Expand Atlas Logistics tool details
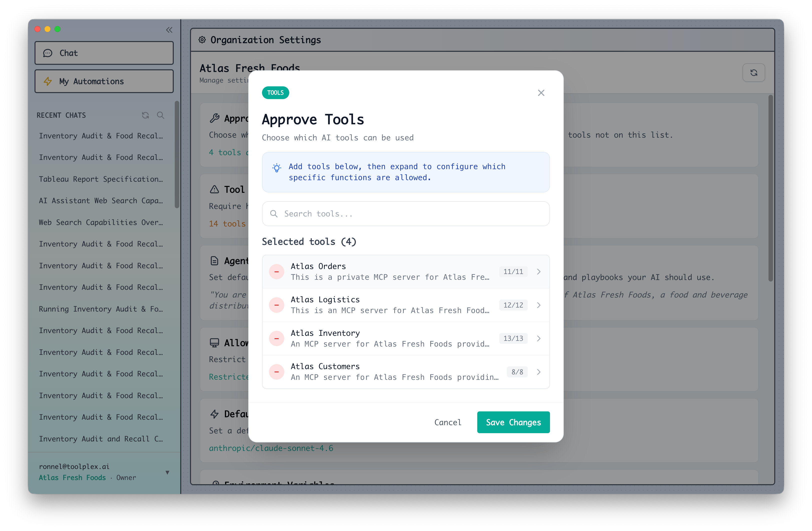812x531 pixels. point(539,305)
